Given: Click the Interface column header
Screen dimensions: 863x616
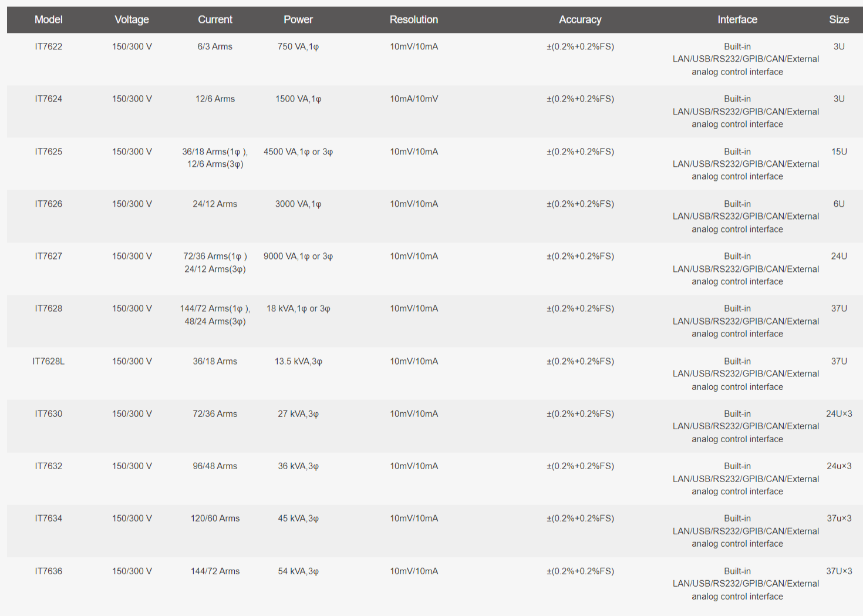Looking at the screenshot, I should tap(737, 19).
